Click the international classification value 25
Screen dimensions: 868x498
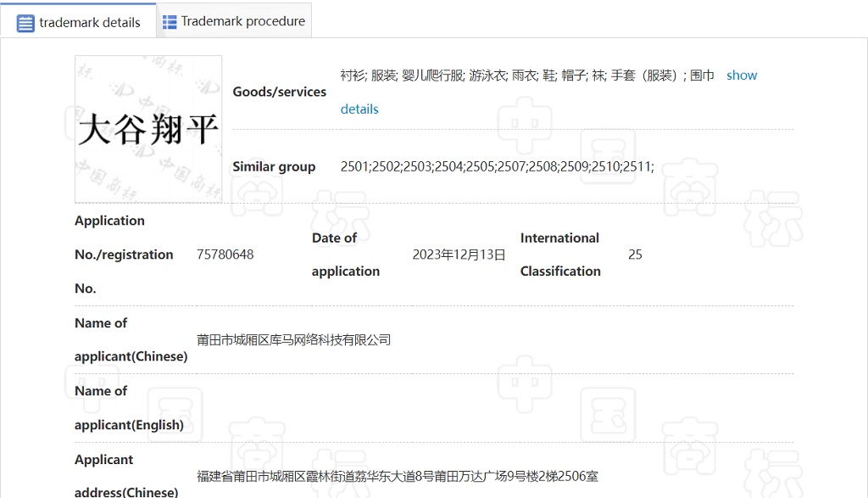click(635, 255)
